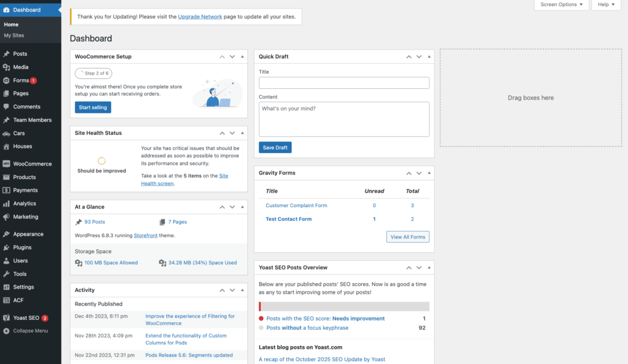Click inside the Quick Draft Title field
The image size is (628, 364).
point(343,83)
